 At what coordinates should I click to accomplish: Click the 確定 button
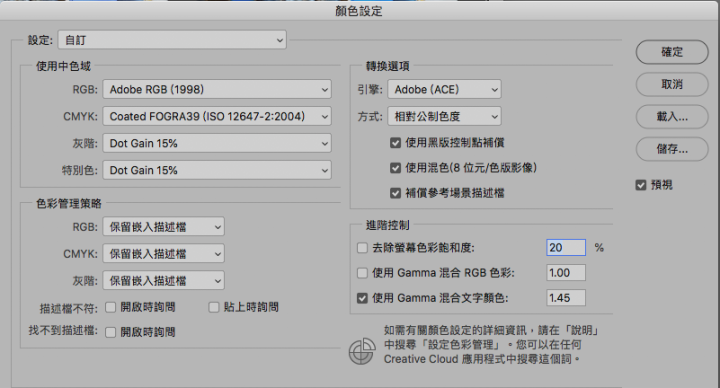click(x=672, y=52)
